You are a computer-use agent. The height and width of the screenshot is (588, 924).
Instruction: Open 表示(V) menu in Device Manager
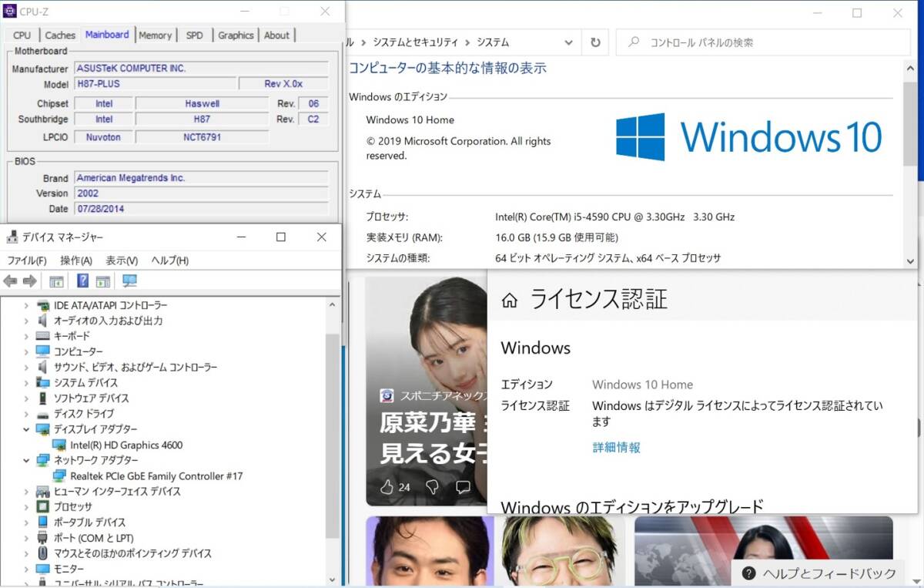[x=122, y=260]
